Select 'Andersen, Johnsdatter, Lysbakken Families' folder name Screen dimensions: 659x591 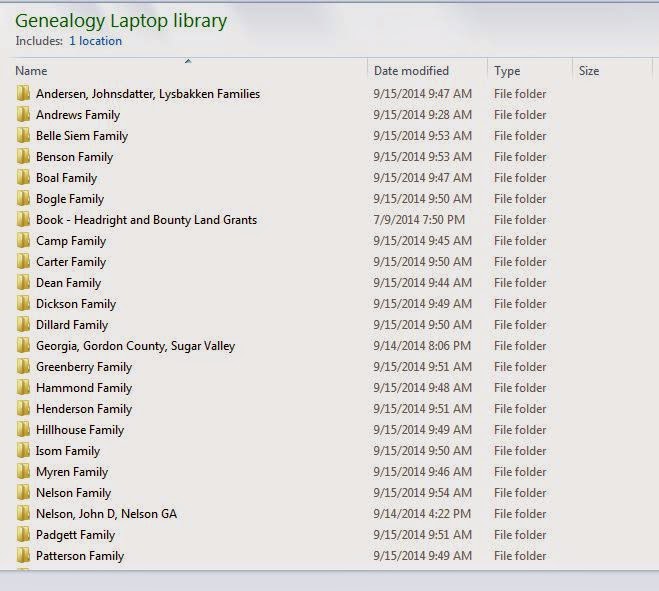click(148, 94)
